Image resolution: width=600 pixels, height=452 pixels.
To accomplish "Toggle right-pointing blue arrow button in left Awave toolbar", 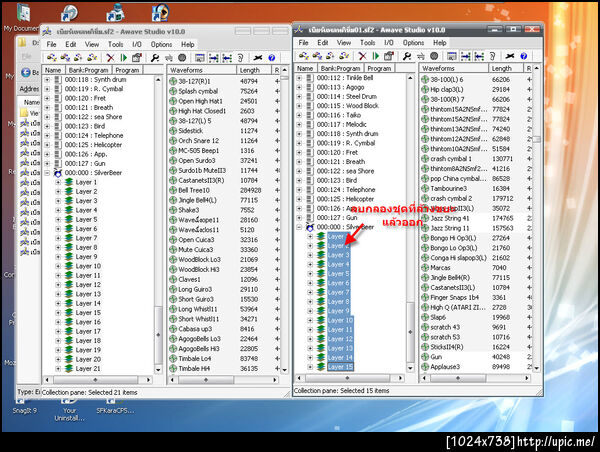I will pyautogui.click(x=214, y=58).
